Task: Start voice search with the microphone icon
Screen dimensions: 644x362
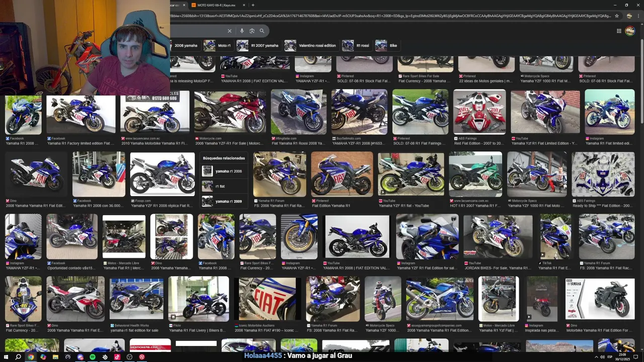Action: 242,31
